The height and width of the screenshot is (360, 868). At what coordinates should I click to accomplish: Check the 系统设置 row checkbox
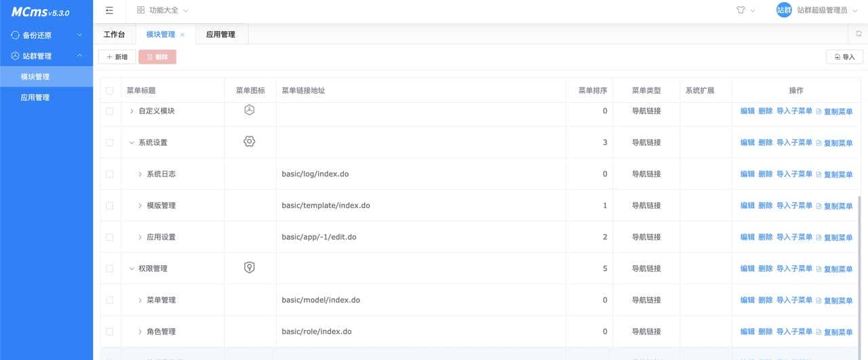[109, 142]
